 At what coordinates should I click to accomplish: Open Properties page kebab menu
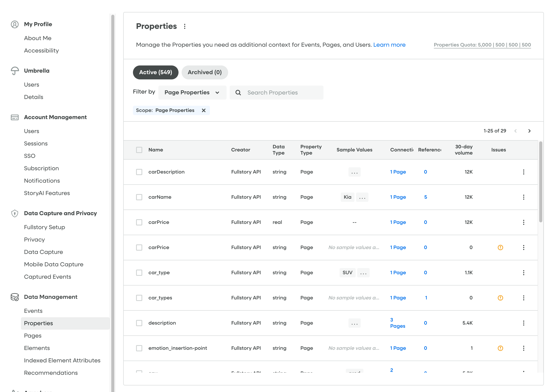pyautogui.click(x=185, y=26)
